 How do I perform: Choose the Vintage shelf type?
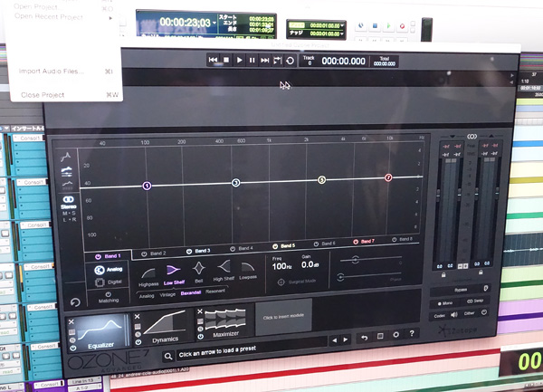(167, 295)
